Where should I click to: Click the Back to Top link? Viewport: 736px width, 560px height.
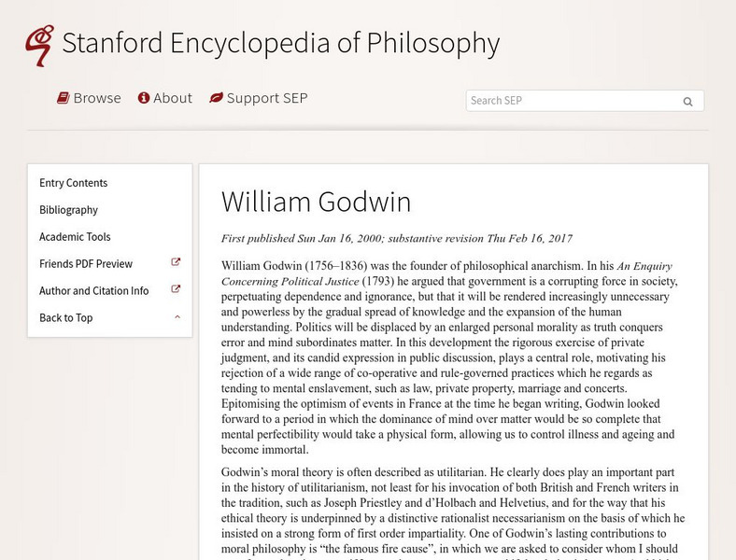click(66, 318)
